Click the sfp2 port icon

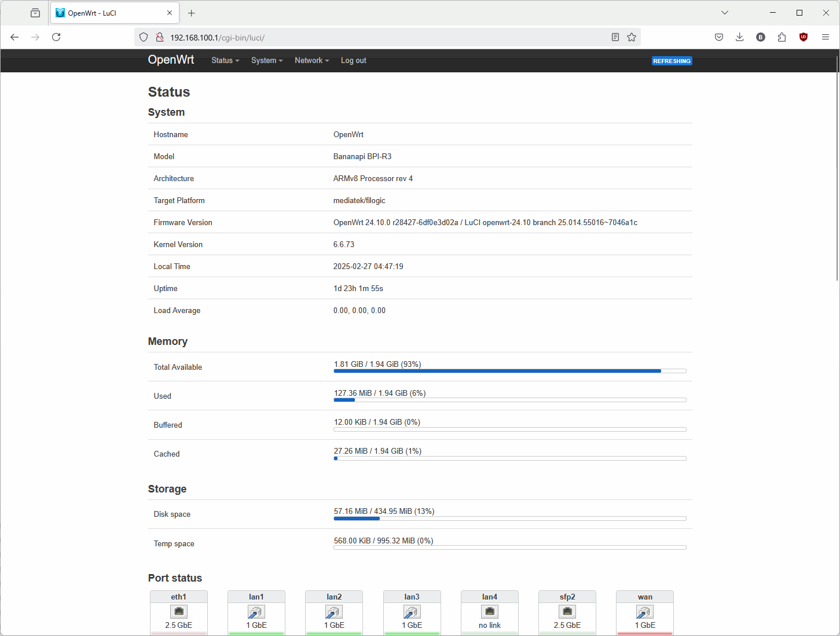567,612
